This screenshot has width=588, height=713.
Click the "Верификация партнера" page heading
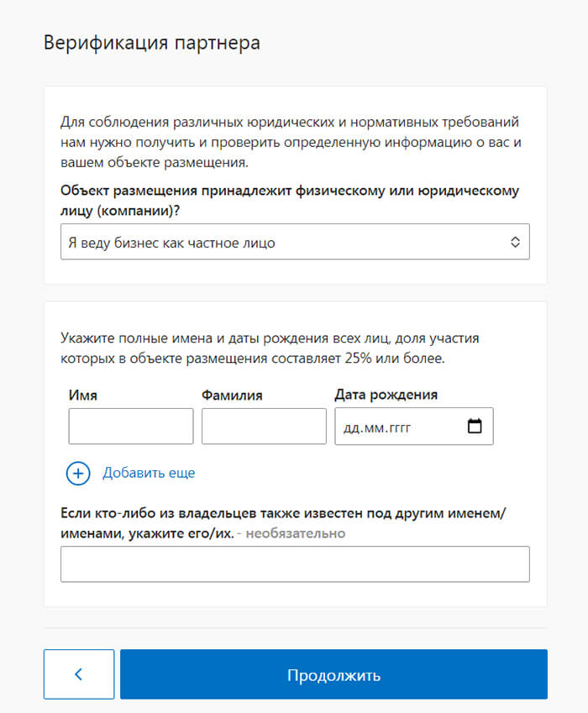[x=152, y=43]
